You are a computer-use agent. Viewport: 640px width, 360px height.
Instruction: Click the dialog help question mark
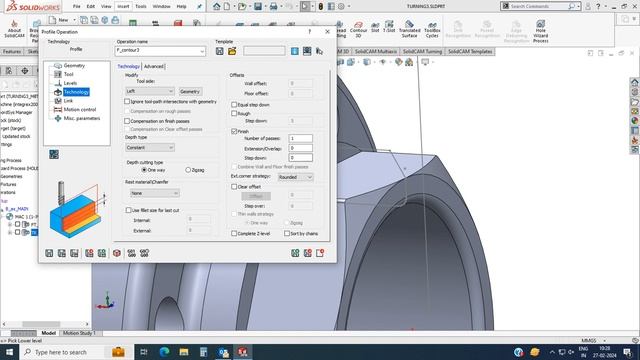pyautogui.click(x=310, y=31)
